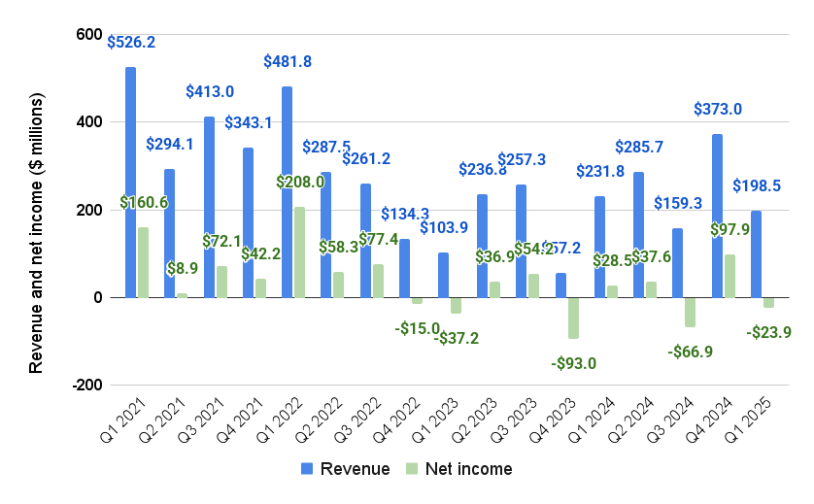The width and height of the screenshot is (814, 504).
Task: Click the Q1 2022 net income bar
Action: (x=299, y=252)
